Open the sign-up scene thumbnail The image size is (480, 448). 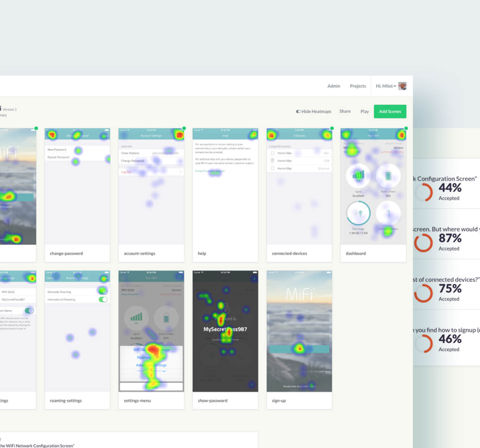point(299,331)
